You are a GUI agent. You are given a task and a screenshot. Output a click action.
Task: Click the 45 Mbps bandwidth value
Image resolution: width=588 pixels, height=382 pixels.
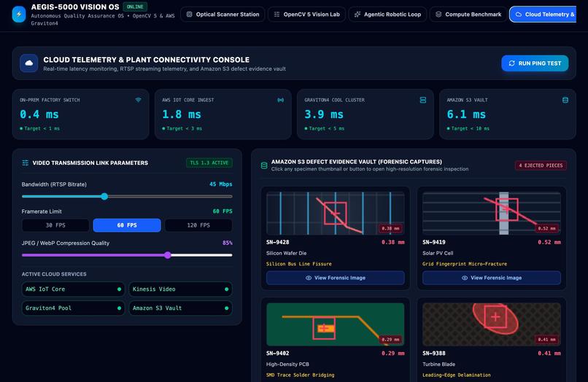click(x=221, y=184)
